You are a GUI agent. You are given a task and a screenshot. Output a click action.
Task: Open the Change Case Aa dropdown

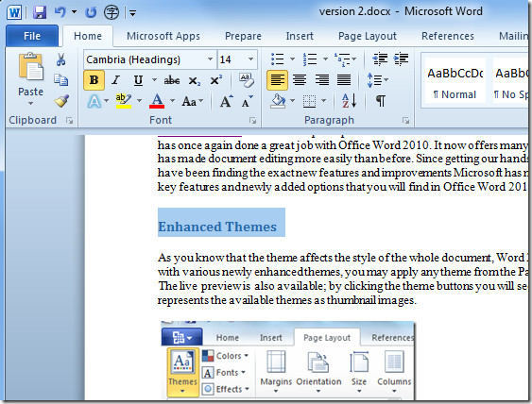193,101
